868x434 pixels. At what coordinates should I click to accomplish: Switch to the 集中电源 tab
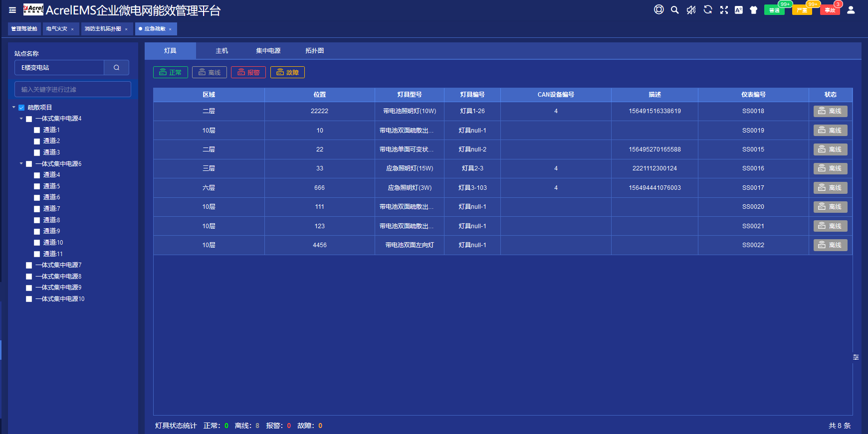(268, 51)
